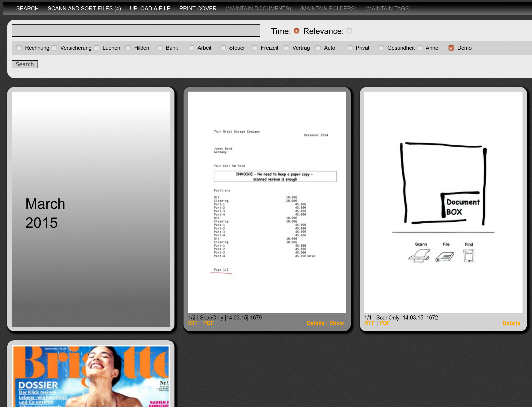Open Details link for invoice document

tap(315, 323)
